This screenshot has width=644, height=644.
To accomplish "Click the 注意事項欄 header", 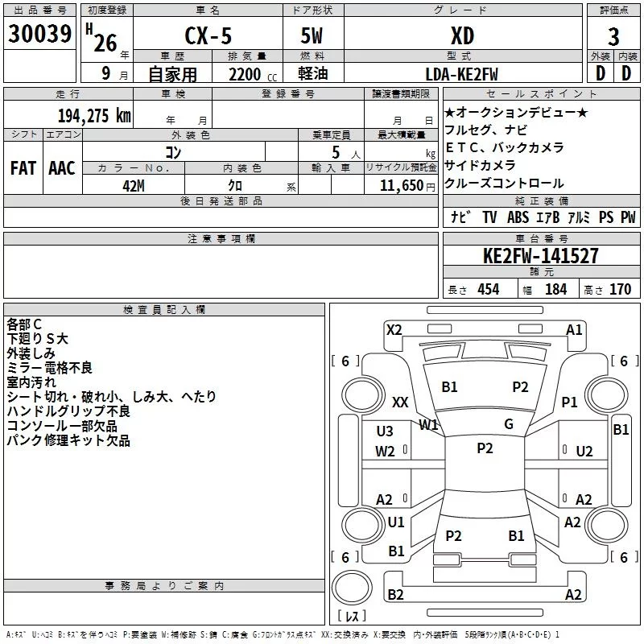I will pos(221,238).
